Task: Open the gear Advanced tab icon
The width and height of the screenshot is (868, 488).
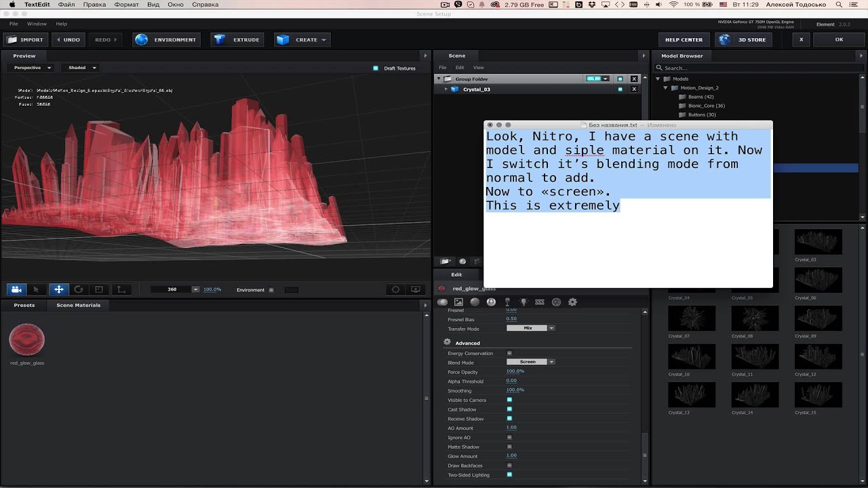Action: (572, 302)
